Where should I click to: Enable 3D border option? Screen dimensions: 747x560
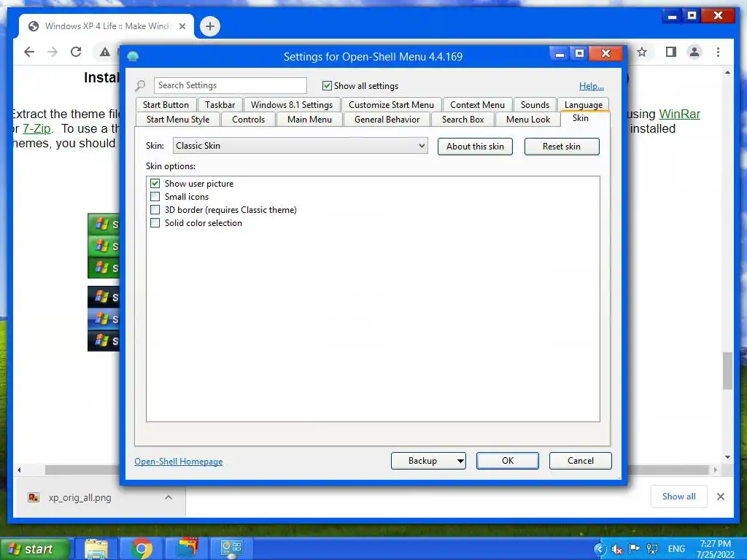pyautogui.click(x=155, y=209)
